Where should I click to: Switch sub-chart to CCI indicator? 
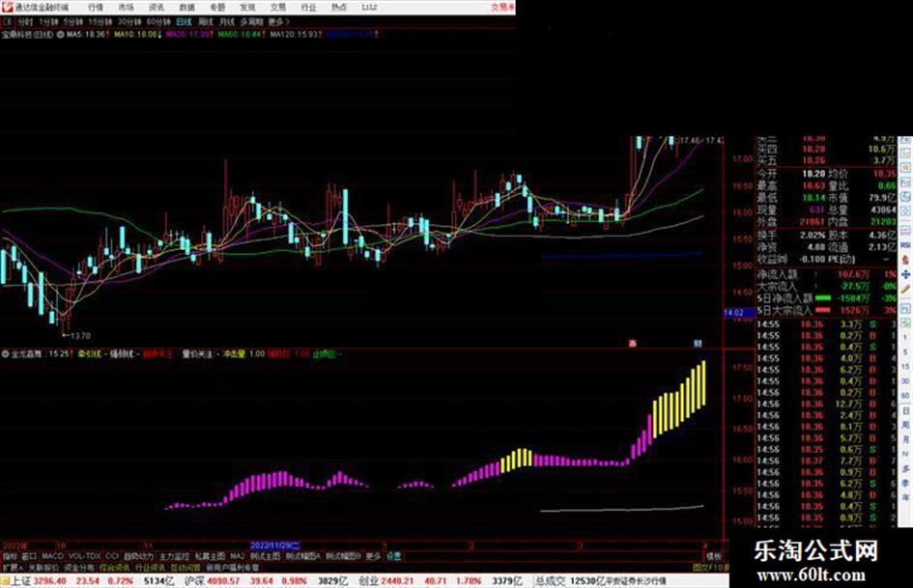tap(112, 556)
